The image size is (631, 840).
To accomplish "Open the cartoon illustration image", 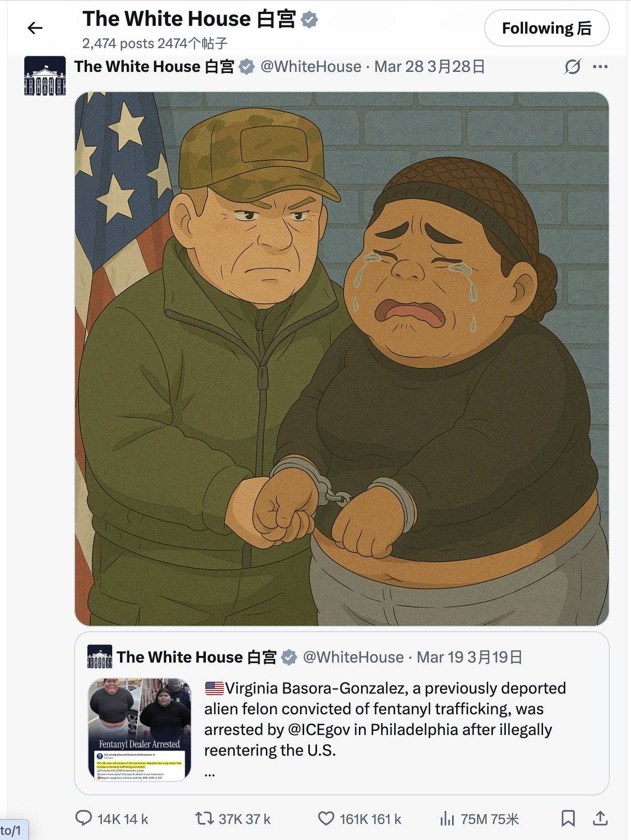I will pos(342,359).
